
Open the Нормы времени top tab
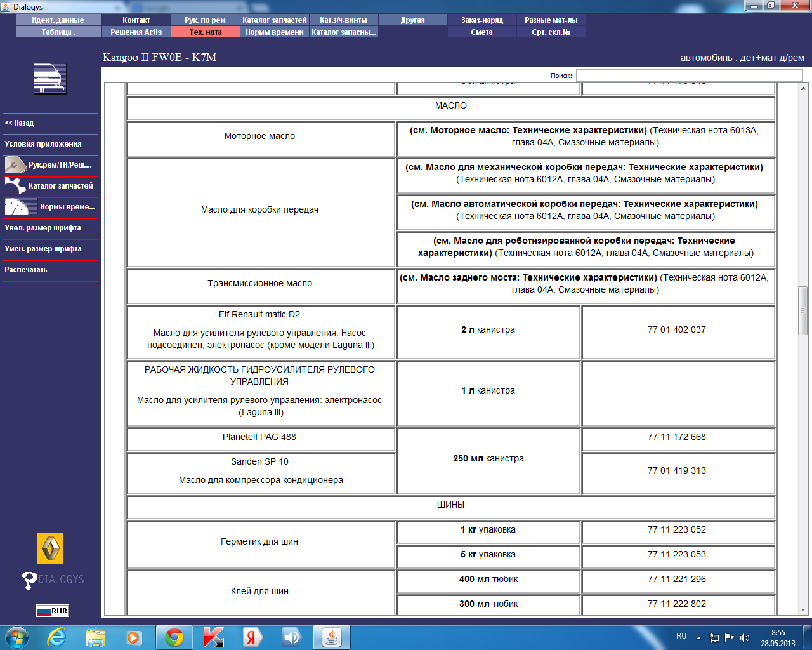pyautogui.click(x=275, y=32)
